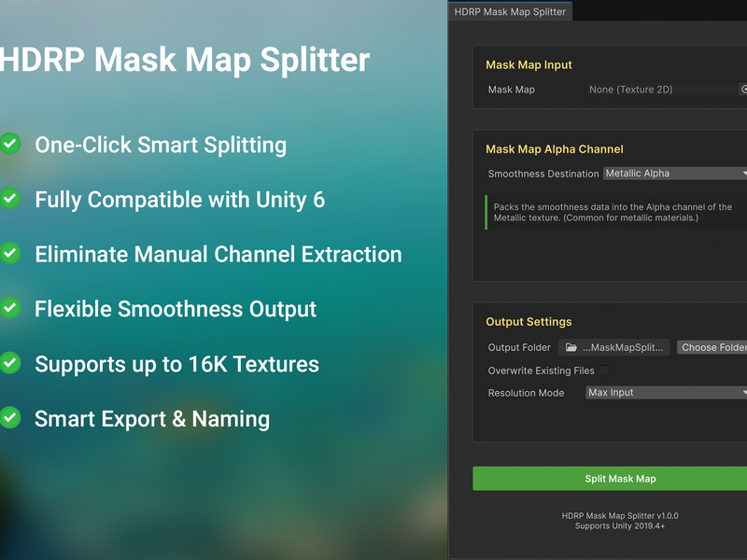The height and width of the screenshot is (560, 747).
Task: Click the Mask Map field label
Action: [511, 90]
